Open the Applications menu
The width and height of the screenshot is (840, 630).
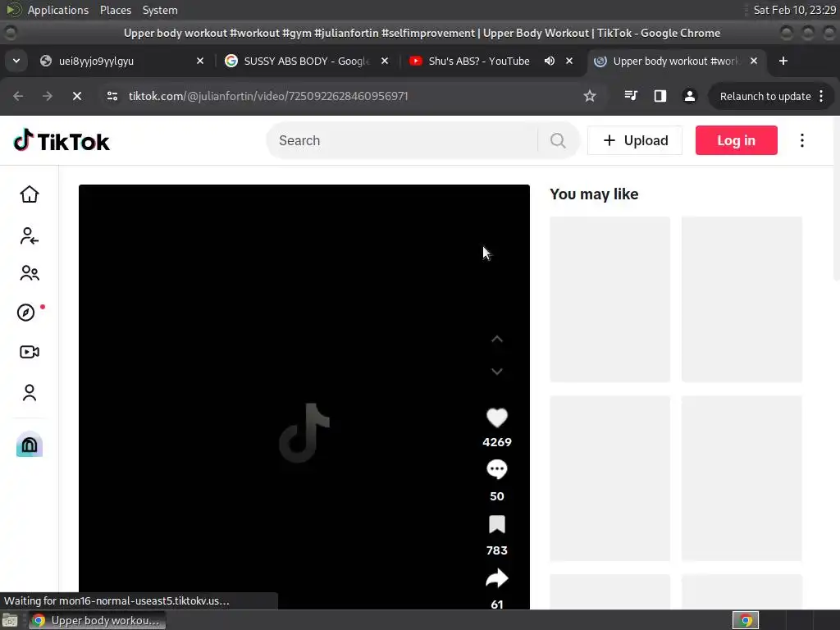(x=58, y=10)
